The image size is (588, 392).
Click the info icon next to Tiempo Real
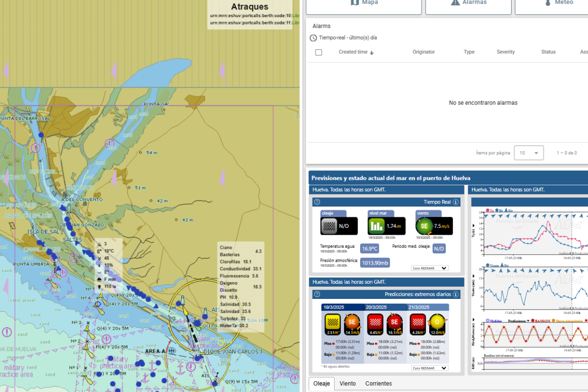pyautogui.click(x=456, y=202)
